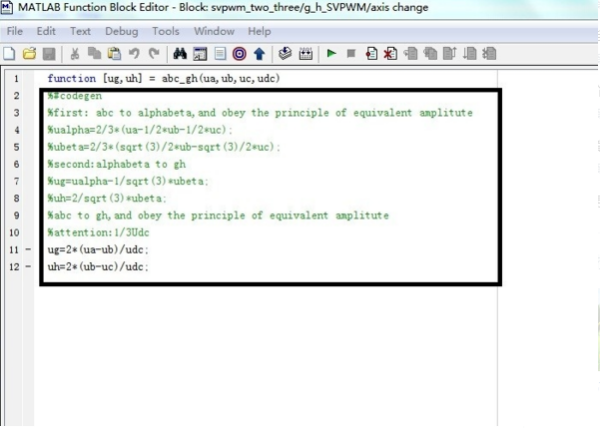600x428 pixels.
Task: Go up to diagram with blue arrow
Action: [x=259, y=54]
